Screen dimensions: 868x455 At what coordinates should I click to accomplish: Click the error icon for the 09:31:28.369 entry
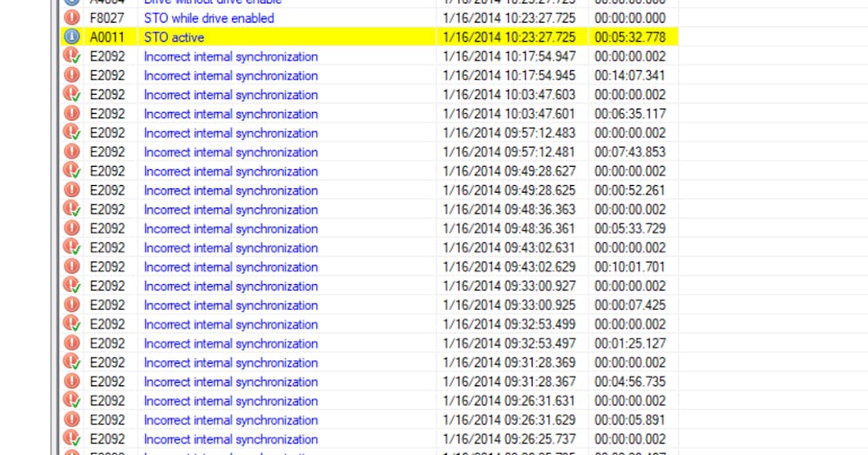coord(72,362)
